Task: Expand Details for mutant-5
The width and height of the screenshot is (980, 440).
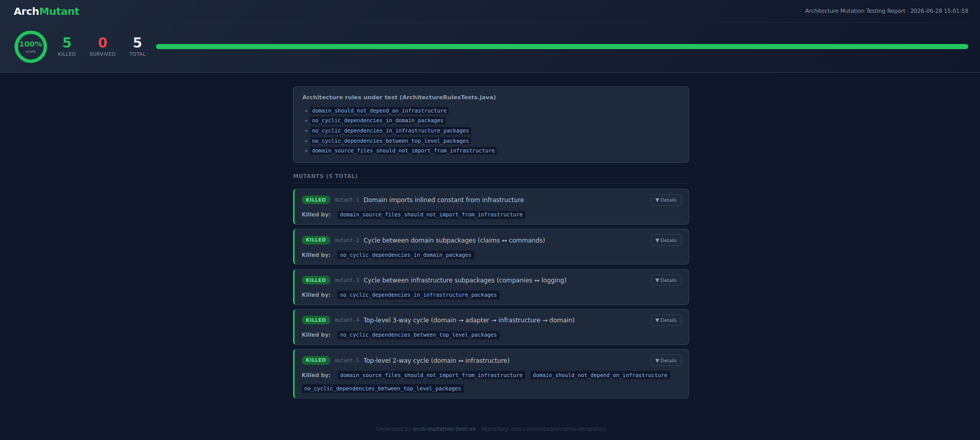Action: point(665,361)
